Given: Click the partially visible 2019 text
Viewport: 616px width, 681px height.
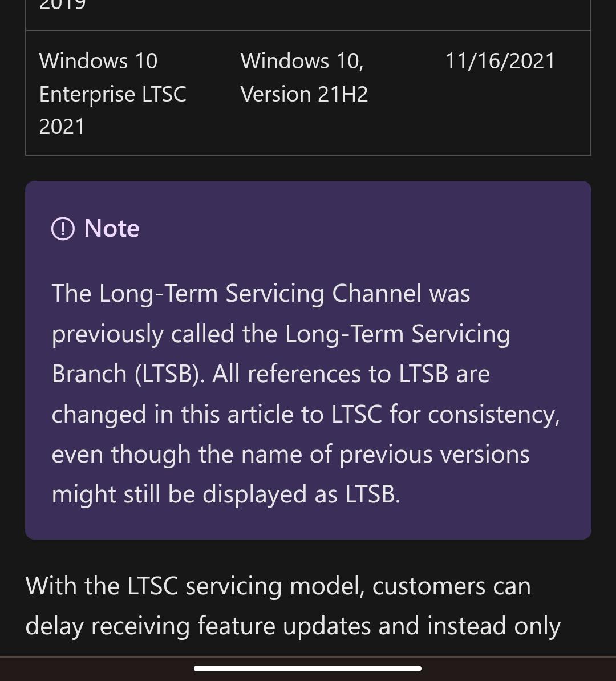Looking at the screenshot, I should coord(62,6).
